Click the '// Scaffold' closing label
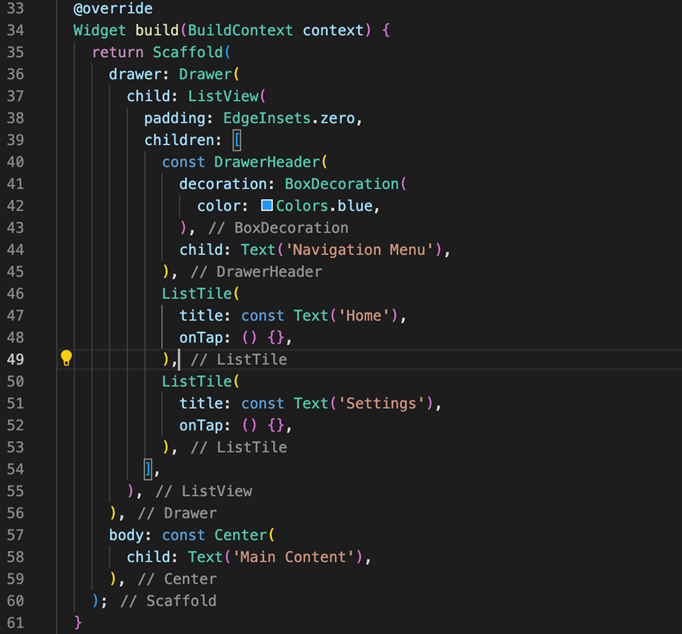 (168, 601)
